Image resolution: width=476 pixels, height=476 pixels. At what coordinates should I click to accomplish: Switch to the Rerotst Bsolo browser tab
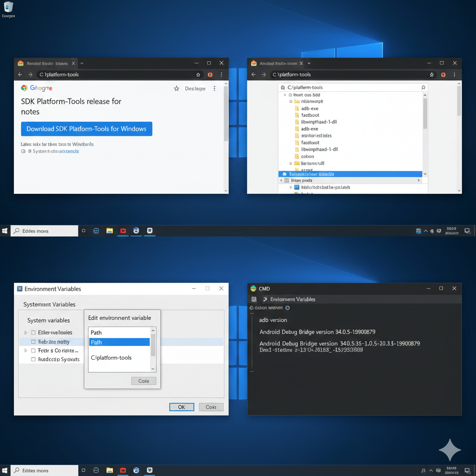(x=47, y=63)
